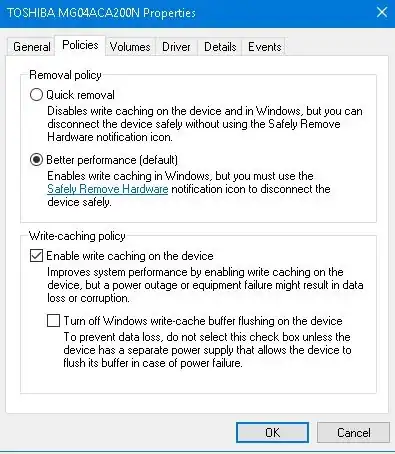Confirm the dialog with OK
This screenshot has height=454, width=395.
pos(272,433)
